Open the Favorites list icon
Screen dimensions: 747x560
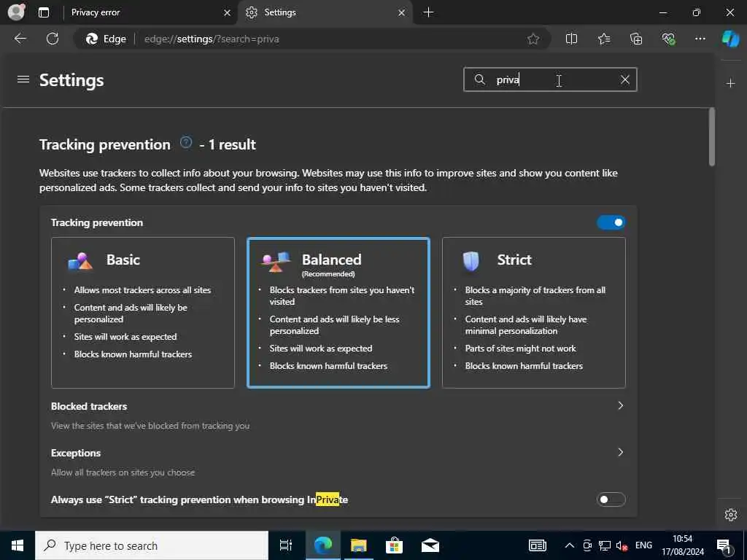click(603, 39)
